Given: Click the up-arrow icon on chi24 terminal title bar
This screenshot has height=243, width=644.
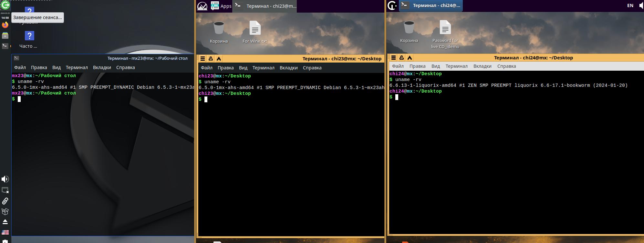Looking at the screenshot, I should 410,58.
